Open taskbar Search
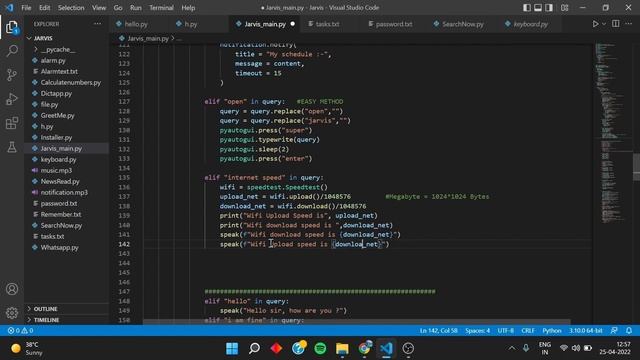This screenshot has width=640, height=360. pyautogui.click(x=254, y=348)
